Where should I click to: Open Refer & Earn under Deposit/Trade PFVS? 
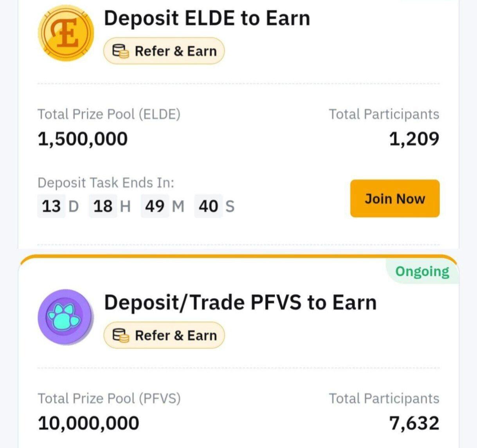[x=164, y=336]
